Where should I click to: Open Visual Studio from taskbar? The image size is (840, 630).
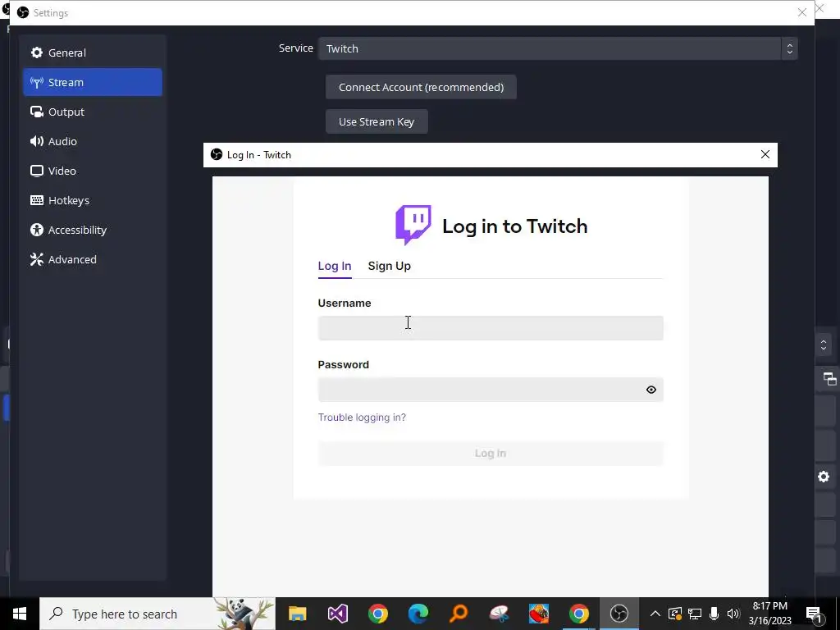pos(337,614)
